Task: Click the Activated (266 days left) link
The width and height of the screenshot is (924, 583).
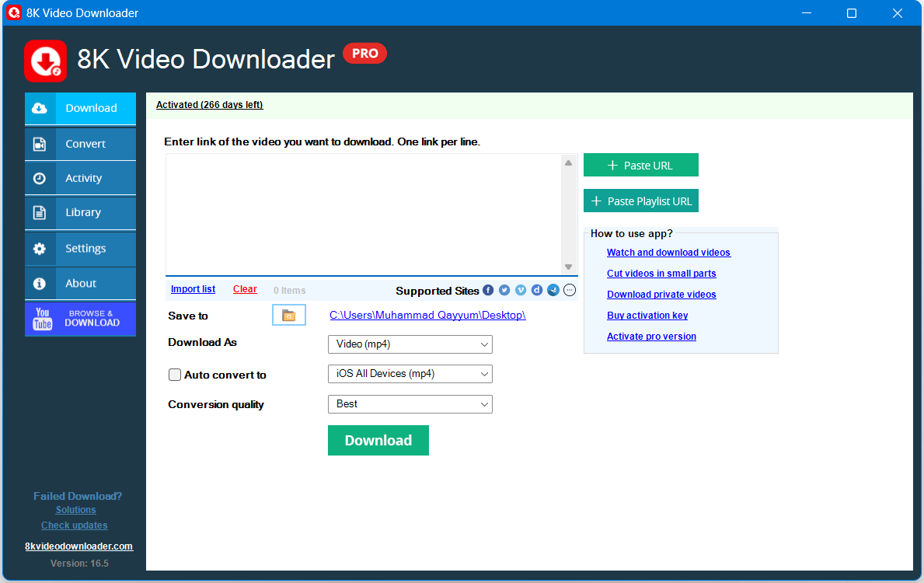Action: (209, 105)
